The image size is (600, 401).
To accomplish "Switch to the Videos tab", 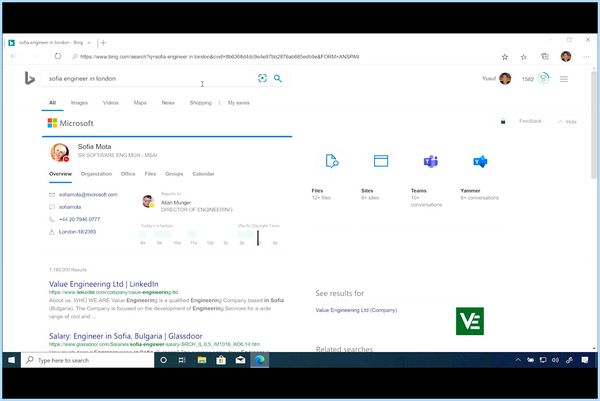I will coord(111,103).
